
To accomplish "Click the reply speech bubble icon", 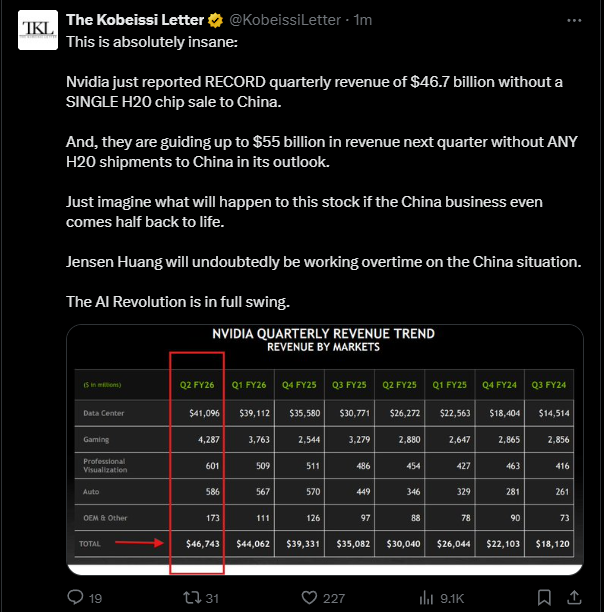I will pyautogui.click(x=74, y=598).
